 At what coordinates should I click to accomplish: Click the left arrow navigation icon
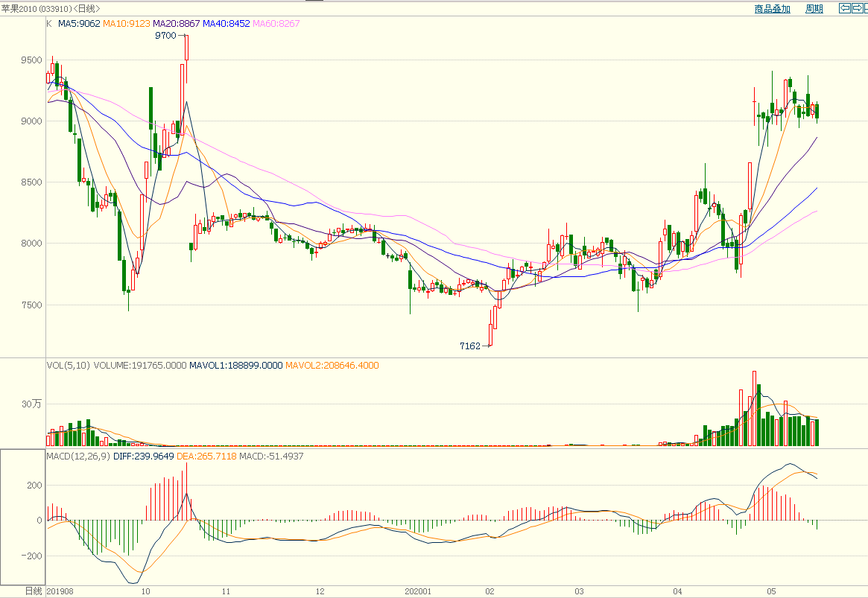pyautogui.click(x=845, y=8)
